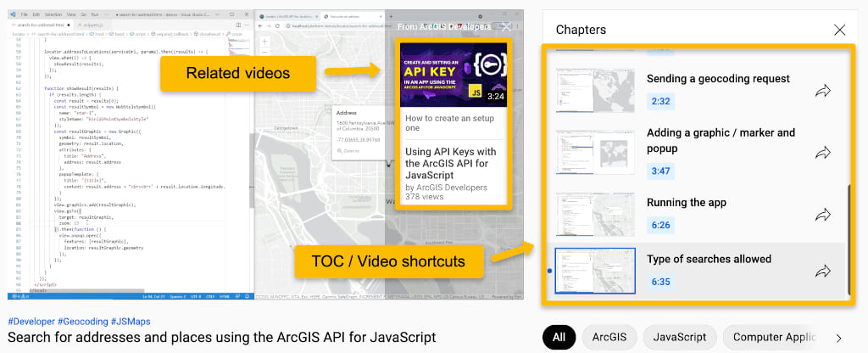Select the ArcGIS filter chip
Screen dimensions: 868x353
pos(609,337)
